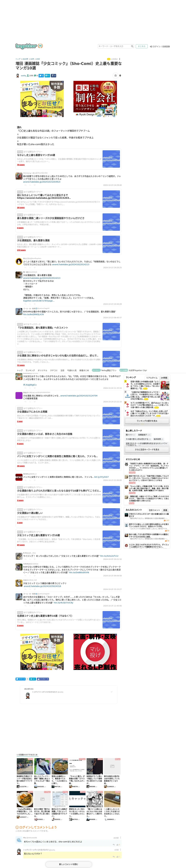Viewport: 186px width, 868px height.
Task: Open the MakeShop まるっとお任せ top ad banner
Action: tap(42, 99)
